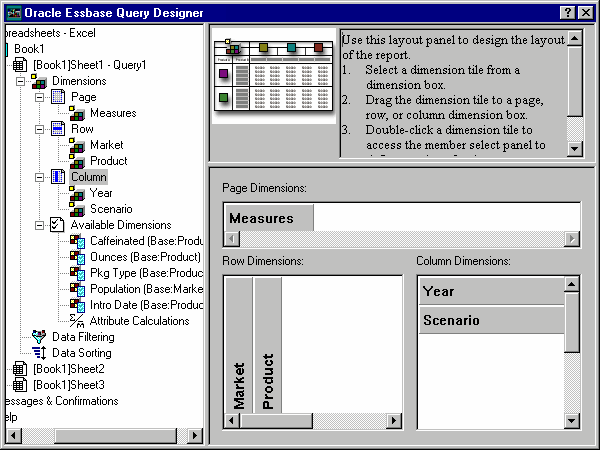Click Column Dimensions scroll down arrow
This screenshot has width=600, height=450.
(571, 421)
